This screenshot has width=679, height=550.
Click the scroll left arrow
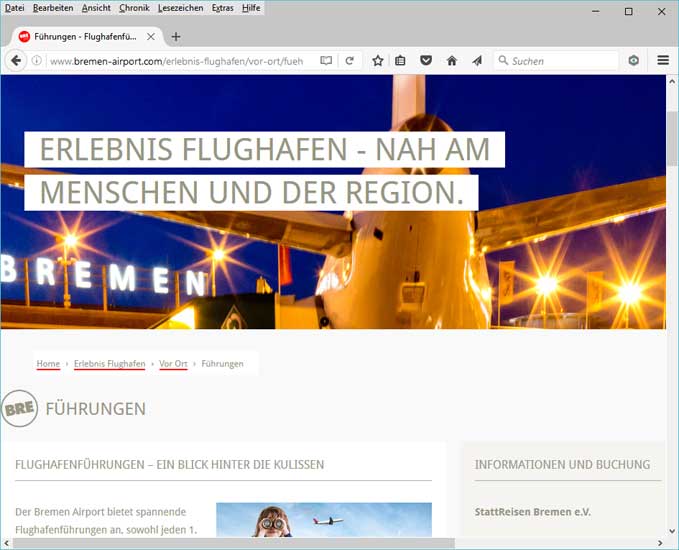click(x=6, y=543)
